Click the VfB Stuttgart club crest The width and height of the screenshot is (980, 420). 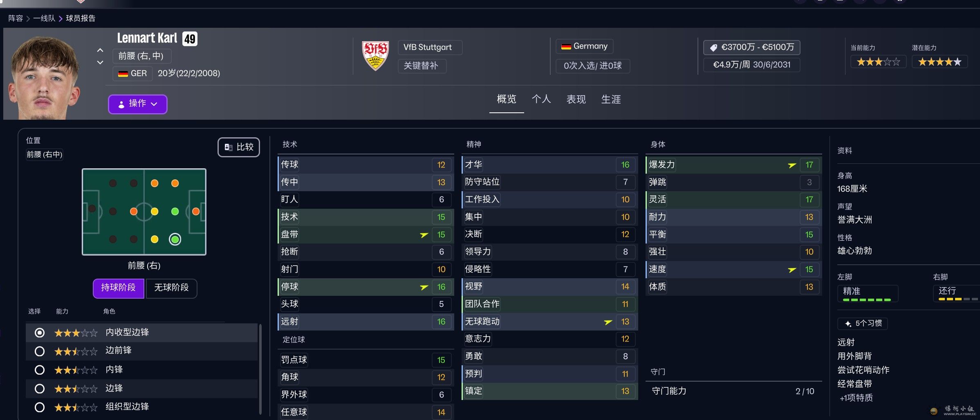375,56
